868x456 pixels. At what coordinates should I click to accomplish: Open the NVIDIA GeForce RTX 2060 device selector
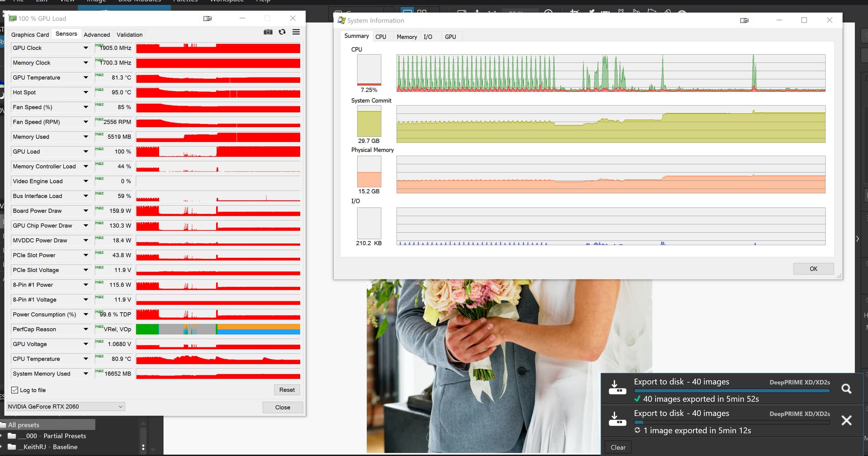coord(66,407)
